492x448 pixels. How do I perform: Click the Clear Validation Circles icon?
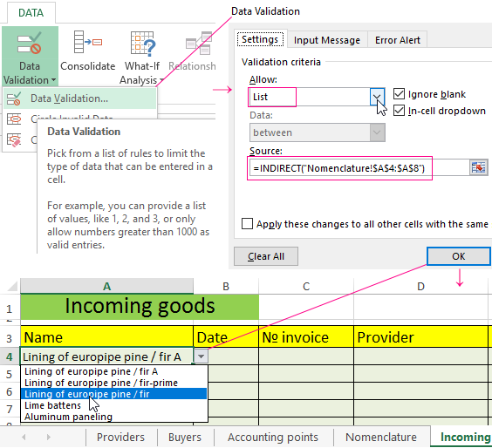14,139
